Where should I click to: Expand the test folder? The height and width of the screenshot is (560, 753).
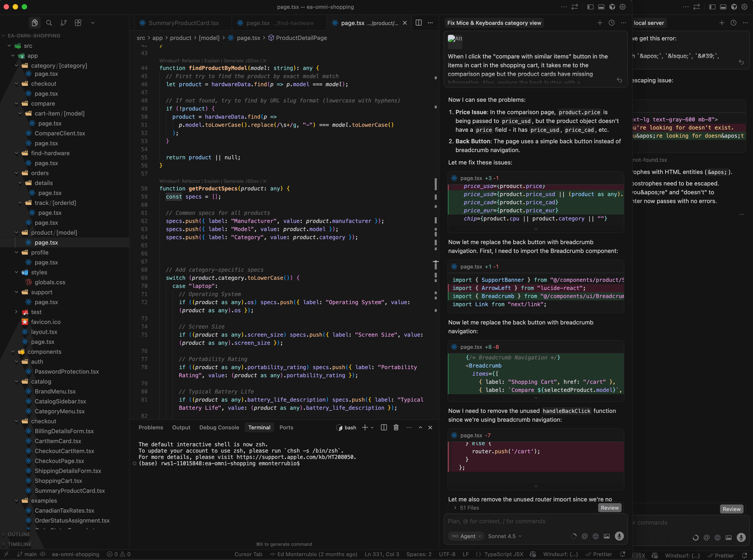pyautogui.click(x=36, y=312)
